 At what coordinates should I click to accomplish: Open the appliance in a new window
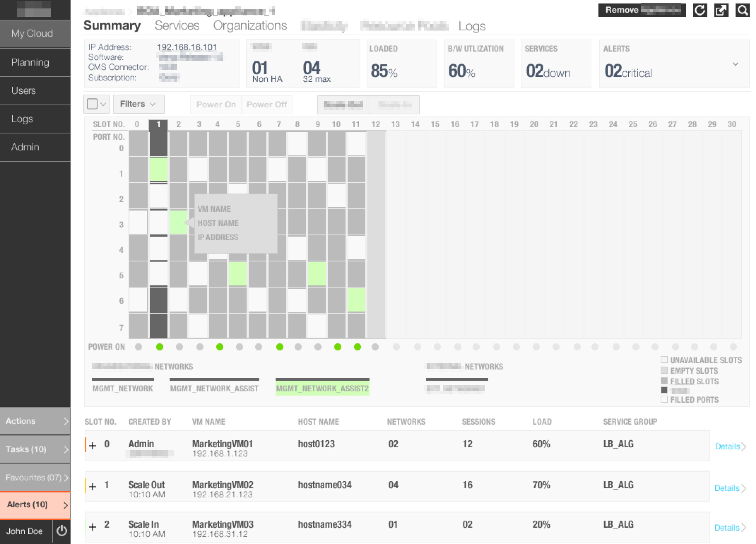[x=721, y=10]
